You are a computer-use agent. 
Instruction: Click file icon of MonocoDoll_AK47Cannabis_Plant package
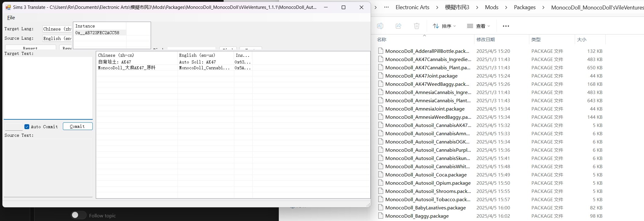click(x=380, y=67)
